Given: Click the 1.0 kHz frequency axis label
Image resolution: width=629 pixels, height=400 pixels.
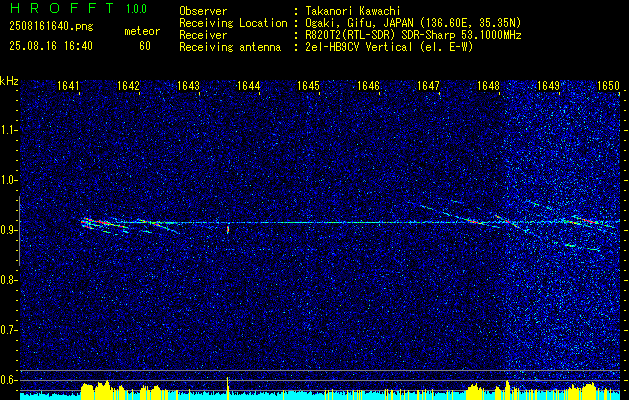Looking at the screenshot, I should (9, 180).
